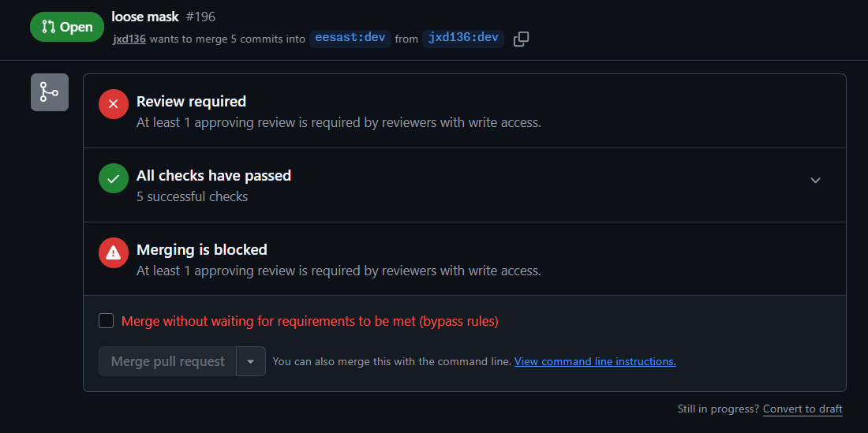Click the green Open status badge
Image resolution: width=868 pixels, height=433 pixels.
tap(67, 27)
